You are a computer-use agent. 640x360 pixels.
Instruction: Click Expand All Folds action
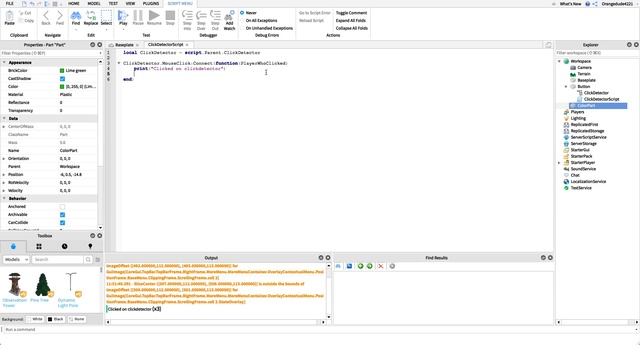click(x=351, y=20)
